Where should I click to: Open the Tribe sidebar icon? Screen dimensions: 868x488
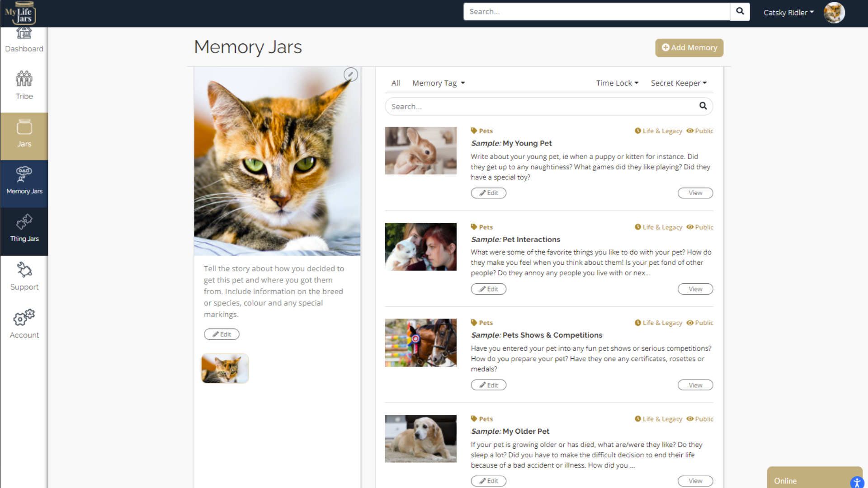click(x=24, y=79)
